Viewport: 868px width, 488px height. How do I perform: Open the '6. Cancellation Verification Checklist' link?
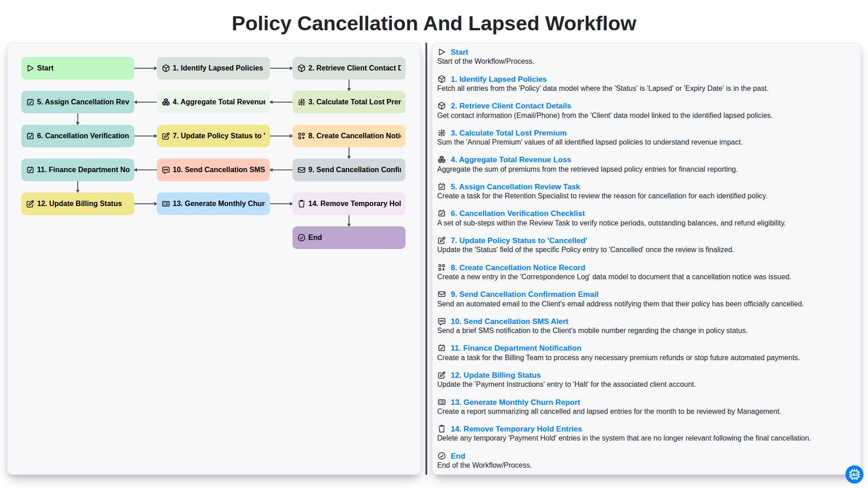(x=517, y=213)
